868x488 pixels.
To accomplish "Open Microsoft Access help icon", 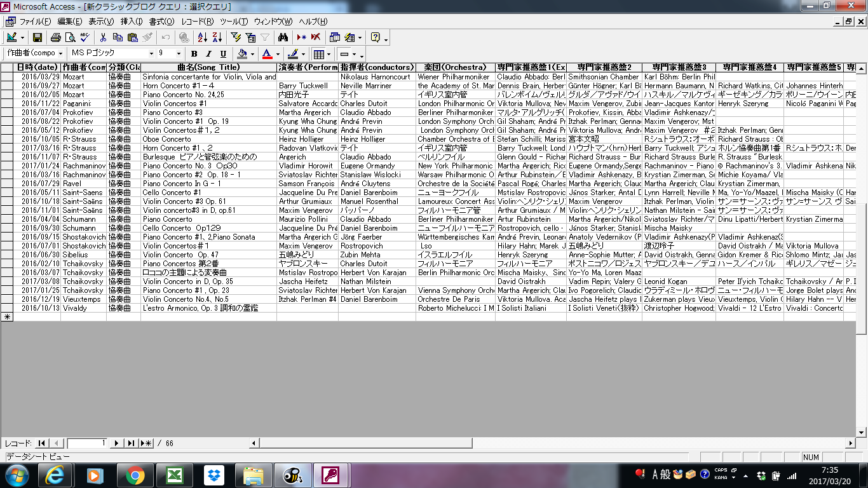I will coord(375,37).
